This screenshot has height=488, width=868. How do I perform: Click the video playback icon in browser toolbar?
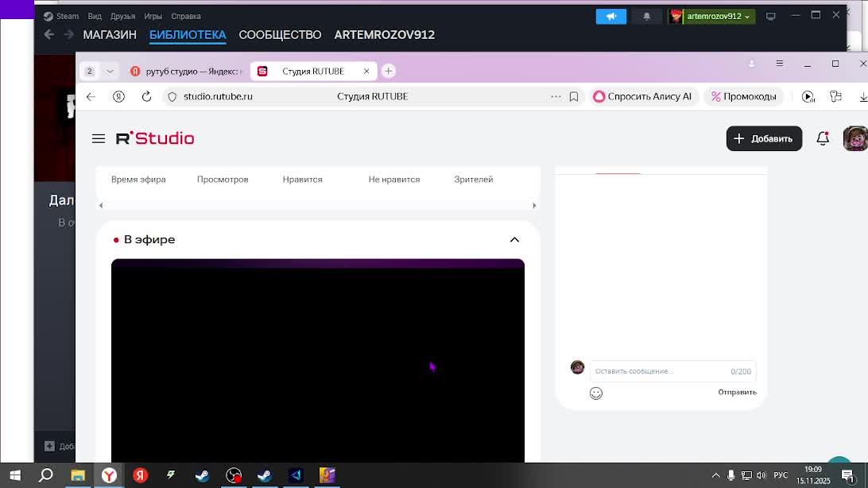tap(808, 96)
